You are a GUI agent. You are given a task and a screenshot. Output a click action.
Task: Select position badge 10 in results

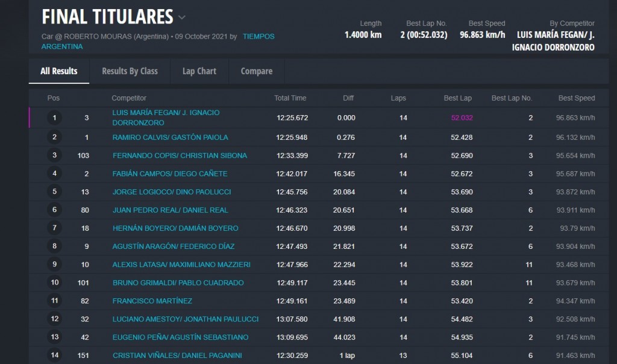pos(54,282)
